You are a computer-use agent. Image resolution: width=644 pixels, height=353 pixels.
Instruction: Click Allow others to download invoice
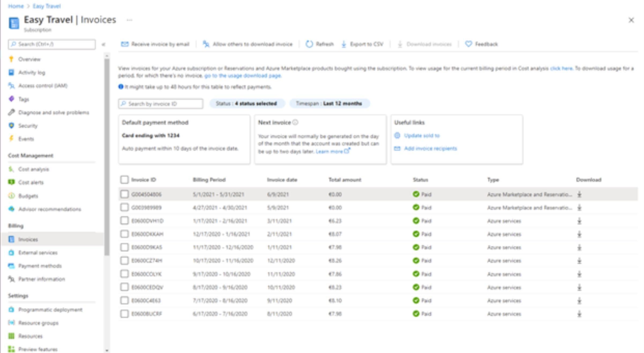(247, 44)
